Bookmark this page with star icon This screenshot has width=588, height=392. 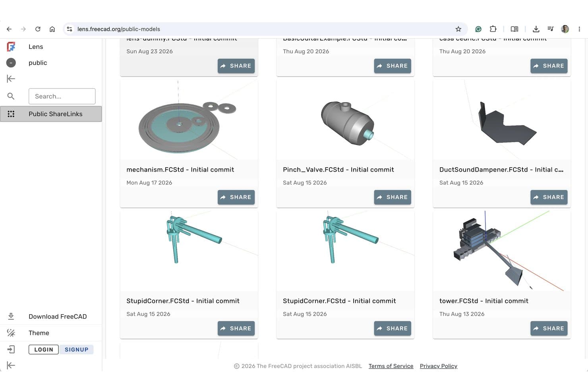458,29
